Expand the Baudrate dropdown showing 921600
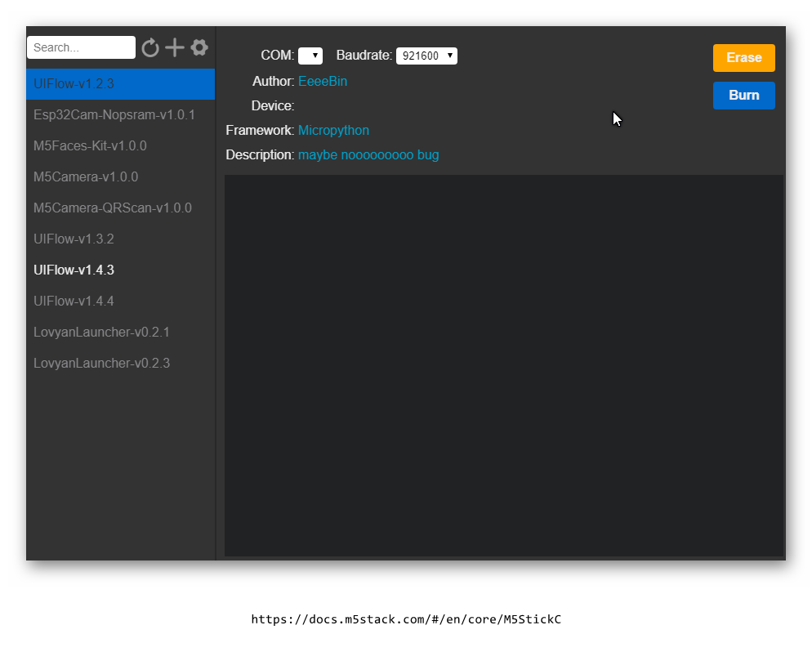812x652 pixels. [x=426, y=56]
